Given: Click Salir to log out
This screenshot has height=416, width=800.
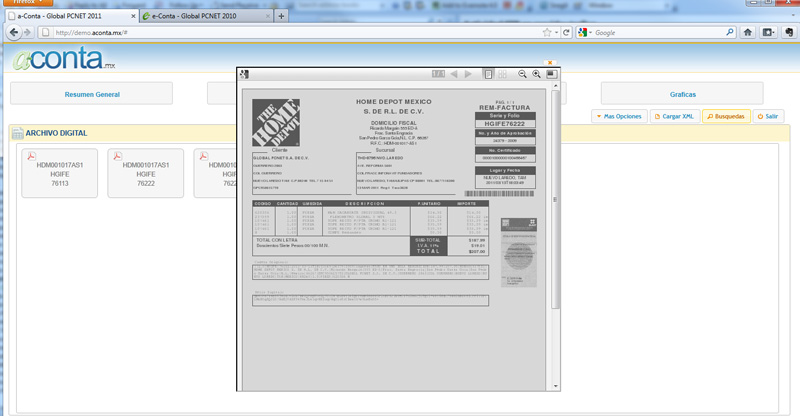Looking at the screenshot, I should point(768,116).
